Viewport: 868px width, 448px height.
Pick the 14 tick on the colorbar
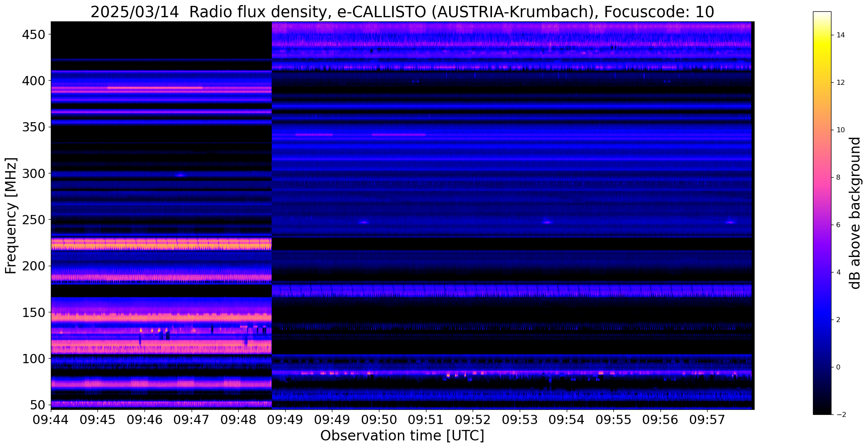click(841, 35)
